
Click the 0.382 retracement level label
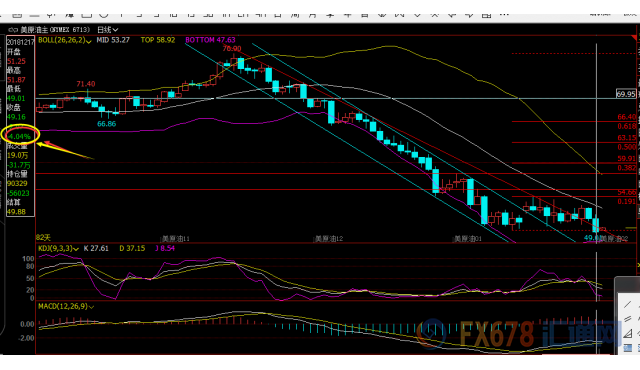pos(627,168)
